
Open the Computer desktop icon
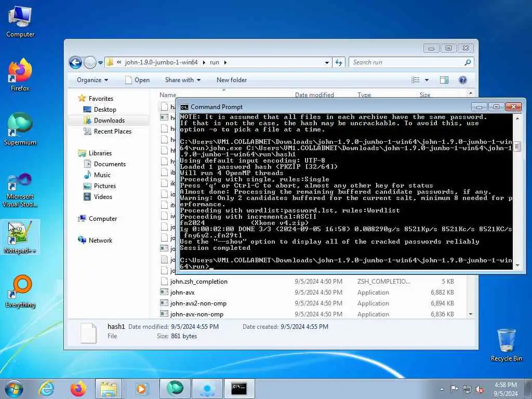coord(20,22)
